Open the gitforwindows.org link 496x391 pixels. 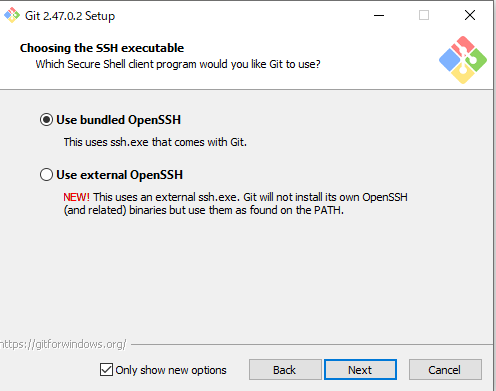coord(63,344)
